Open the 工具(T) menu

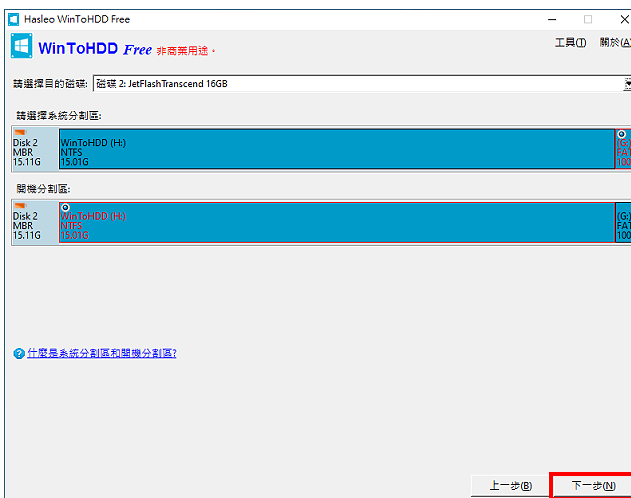[x=570, y=42]
